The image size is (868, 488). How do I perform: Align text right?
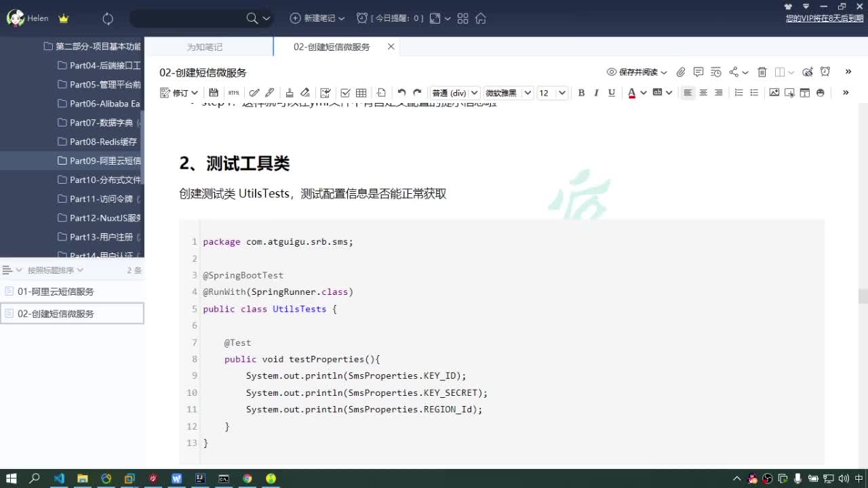pyautogui.click(x=719, y=93)
